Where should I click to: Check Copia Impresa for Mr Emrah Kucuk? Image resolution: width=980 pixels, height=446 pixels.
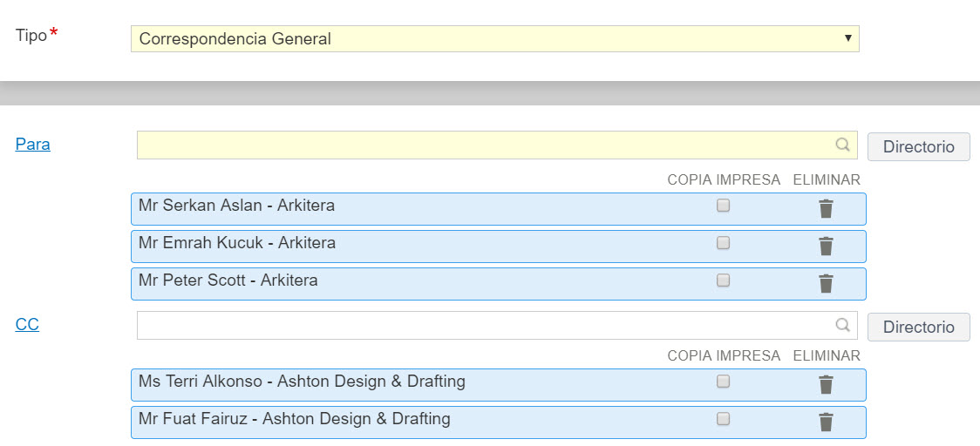coord(723,244)
